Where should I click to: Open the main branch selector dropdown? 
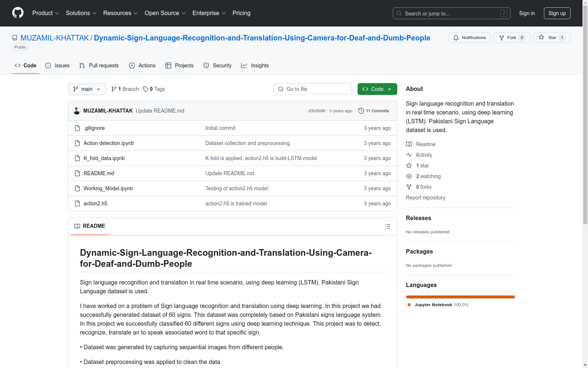click(87, 89)
